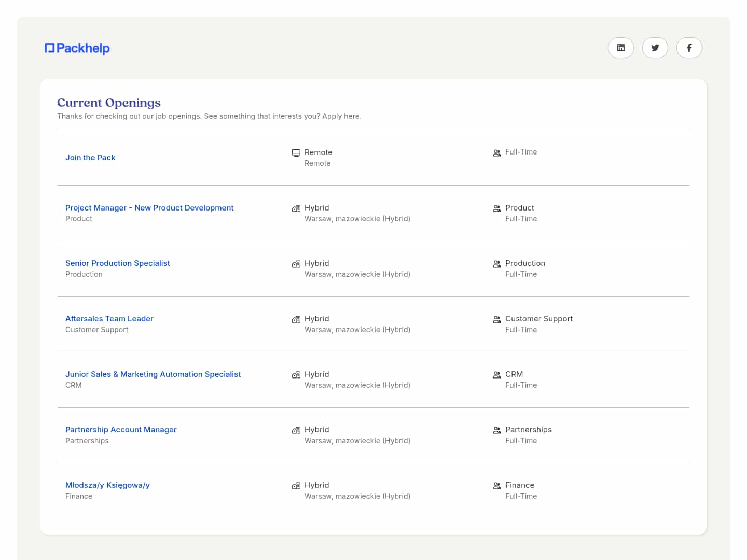Click the people icon beside Finance department
The width and height of the screenshot is (747, 560).
click(496, 486)
